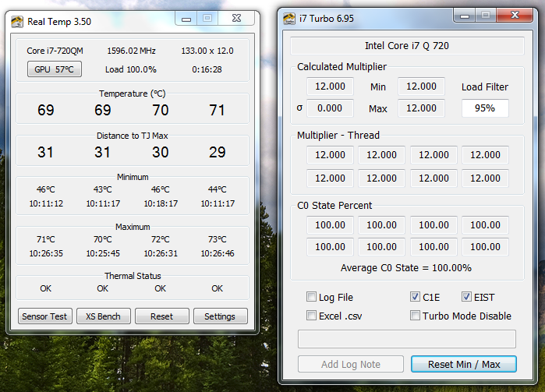Click the Load Filter 95% field
This screenshot has height=392, width=545.
point(485,108)
